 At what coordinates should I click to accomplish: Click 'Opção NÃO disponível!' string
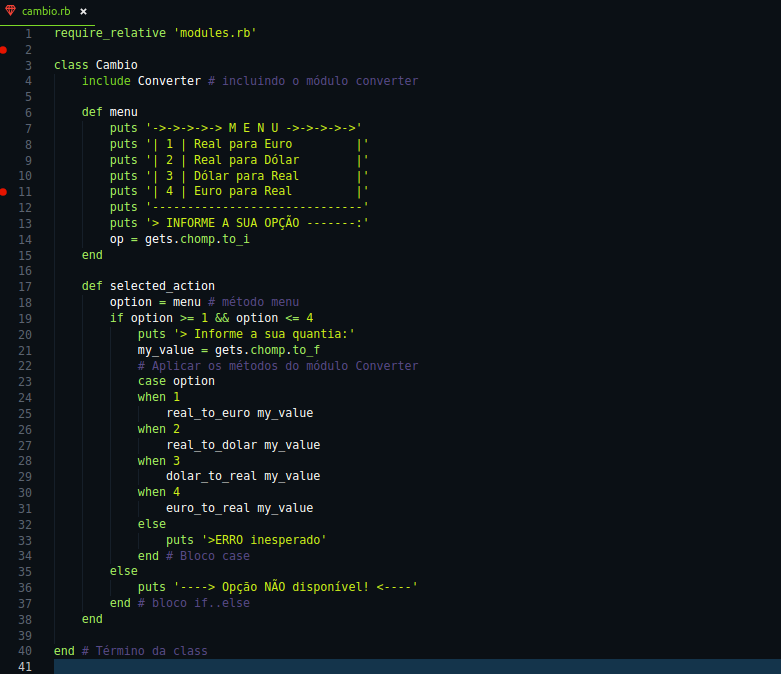pyautogui.click(x=295, y=587)
